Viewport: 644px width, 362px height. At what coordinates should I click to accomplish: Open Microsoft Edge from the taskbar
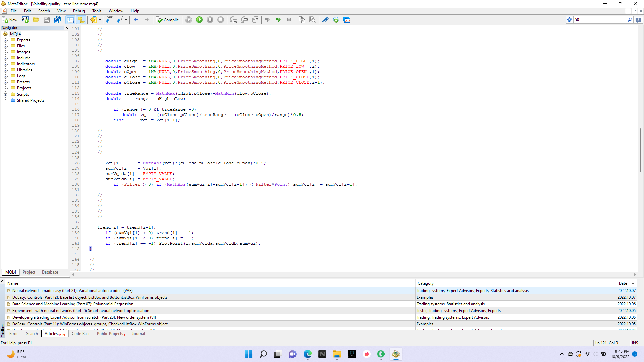click(x=307, y=354)
